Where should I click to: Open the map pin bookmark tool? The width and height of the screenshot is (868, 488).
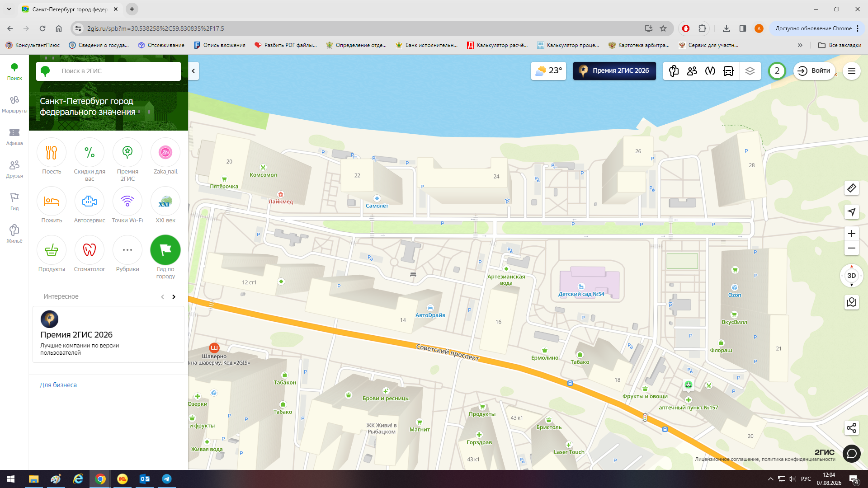pos(852,302)
